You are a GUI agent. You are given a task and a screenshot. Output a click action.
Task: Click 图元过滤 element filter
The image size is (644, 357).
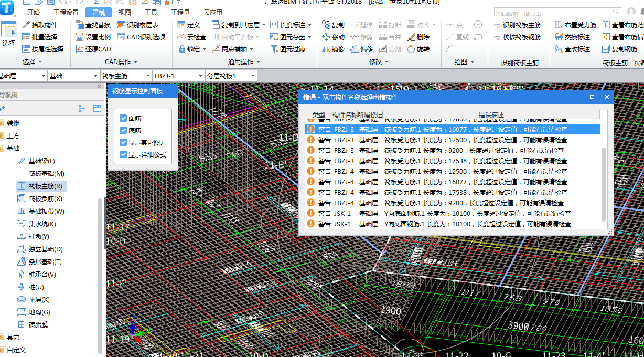(x=287, y=49)
